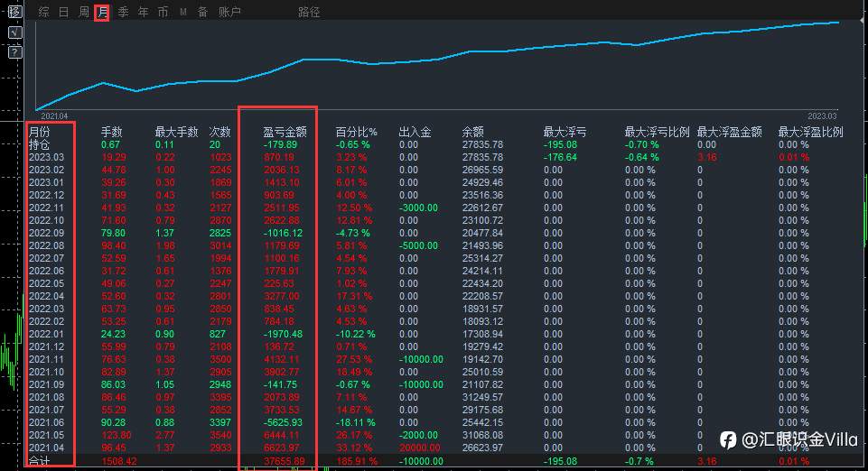Select the 月 monthly tab
The height and width of the screenshot is (471, 868).
[x=102, y=12]
